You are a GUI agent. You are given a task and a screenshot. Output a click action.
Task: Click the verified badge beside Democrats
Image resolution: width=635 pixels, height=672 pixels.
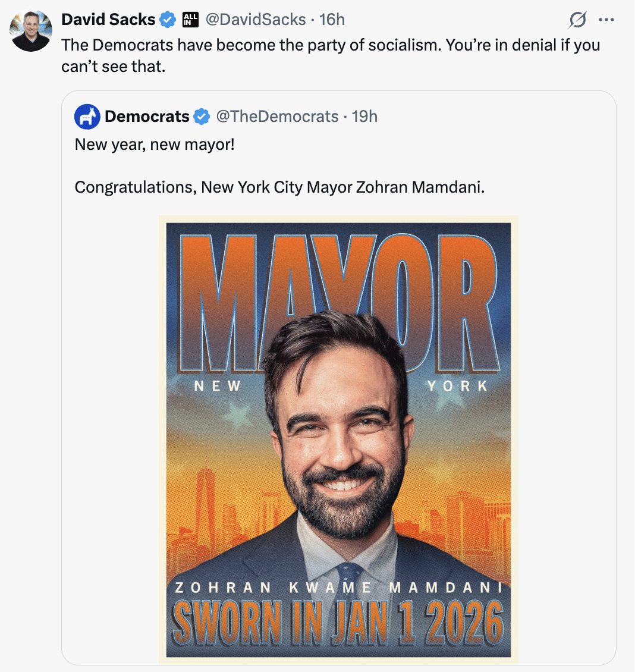pos(202,117)
